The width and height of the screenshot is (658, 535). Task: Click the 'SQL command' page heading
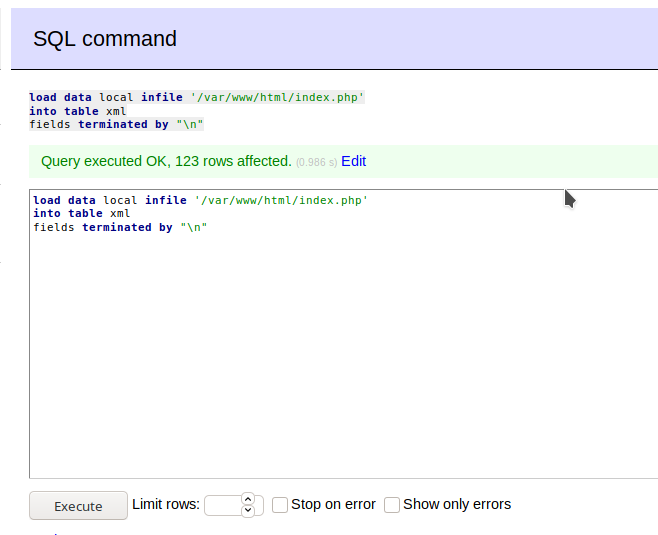point(105,39)
